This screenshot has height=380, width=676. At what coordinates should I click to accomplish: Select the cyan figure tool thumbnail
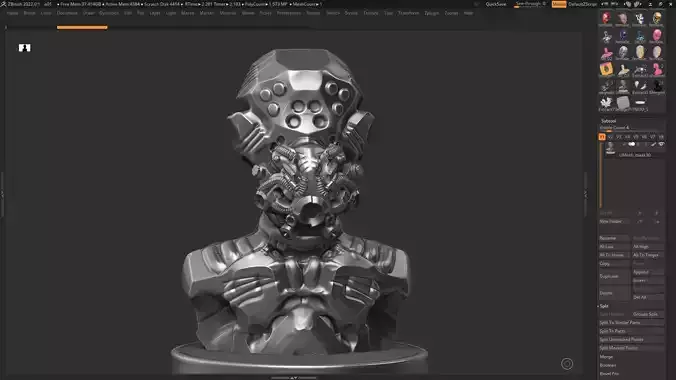click(640, 35)
